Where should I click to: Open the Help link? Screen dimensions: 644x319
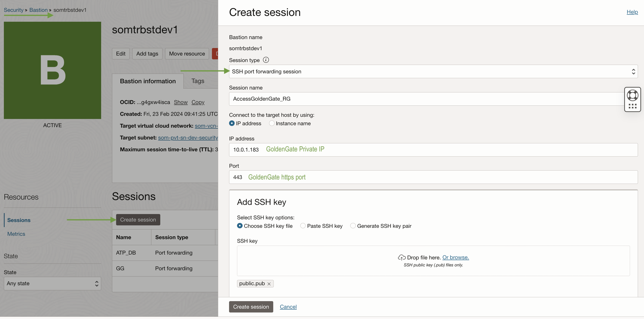(632, 12)
